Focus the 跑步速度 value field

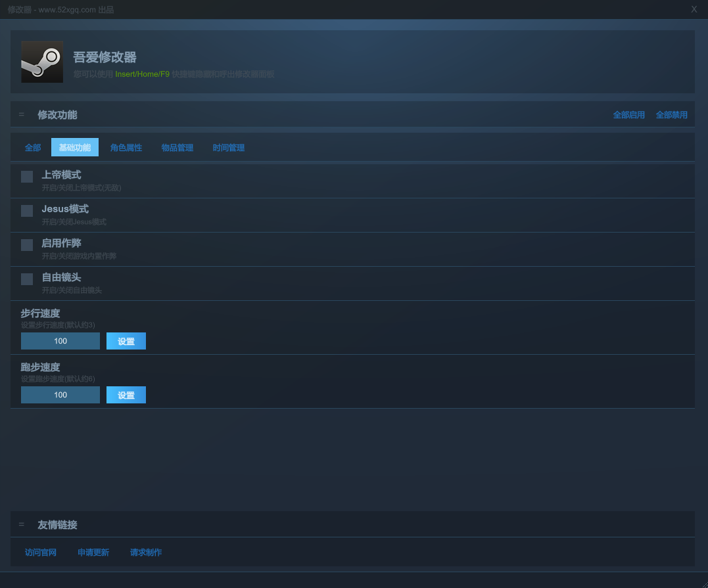click(60, 395)
